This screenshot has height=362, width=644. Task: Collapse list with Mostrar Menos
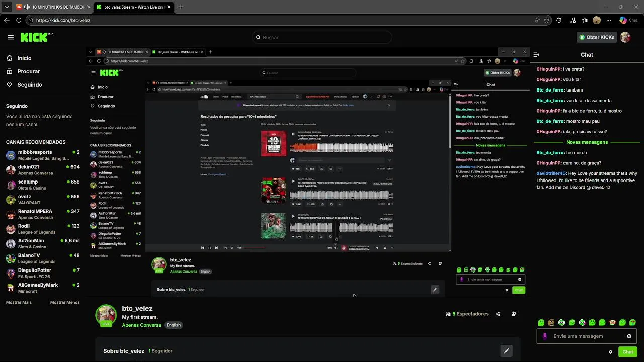coord(65,302)
